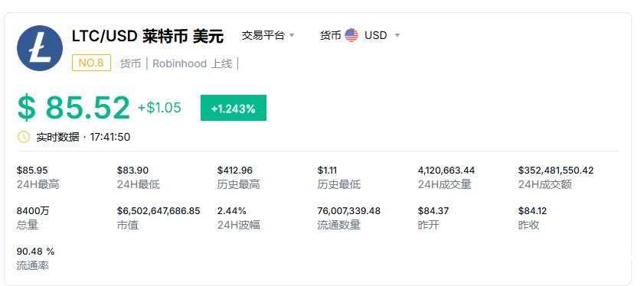Image resolution: width=644 pixels, height=286 pixels.
Task: Click the $84.12 昨收 value
Action: (x=533, y=211)
